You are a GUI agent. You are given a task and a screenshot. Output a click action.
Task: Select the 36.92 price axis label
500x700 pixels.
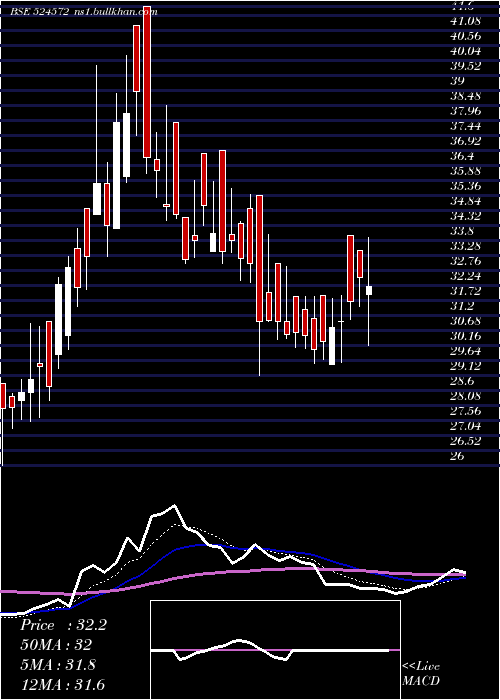(x=465, y=141)
